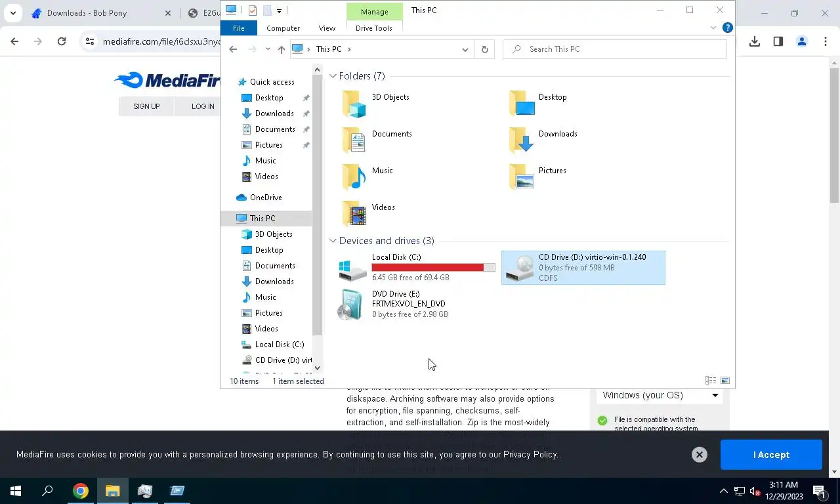
Task: Open the View ribbon tab
Action: coord(327,28)
